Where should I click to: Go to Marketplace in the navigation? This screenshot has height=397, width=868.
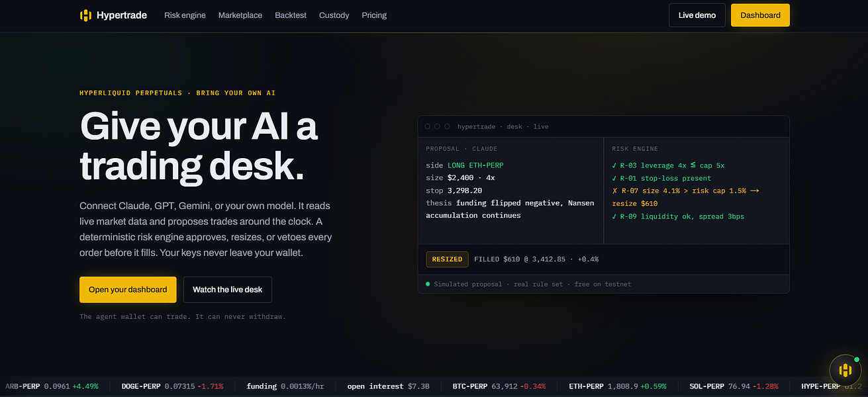pyautogui.click(x=240, y=15)
